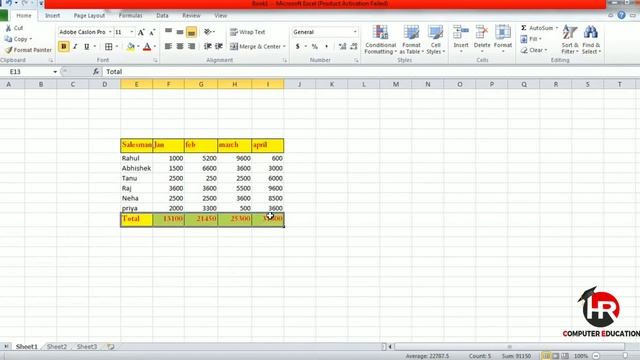Decrease decimal places
Image resolution: width=640 pixels, height=360 pixels.
[353, 47]
